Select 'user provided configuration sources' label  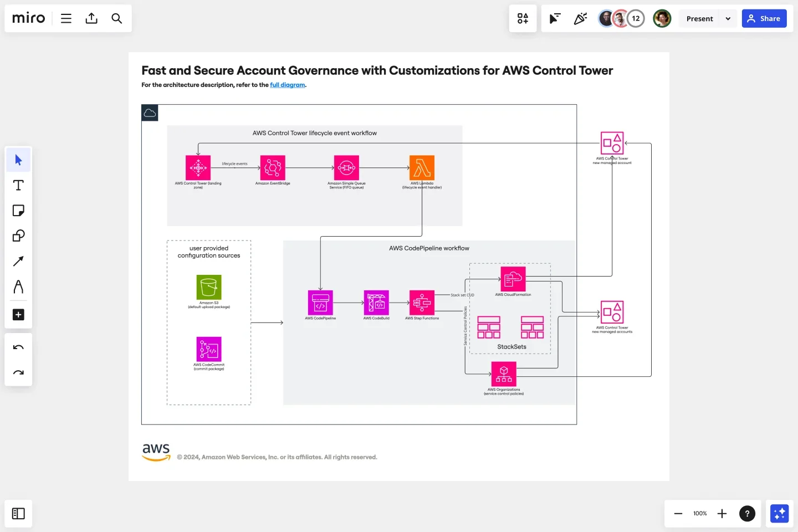click(209, 252)
